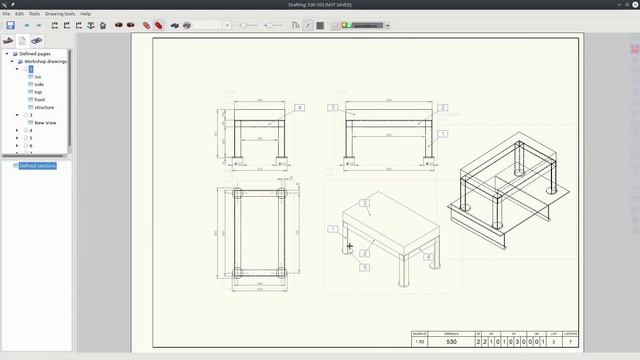Click the first dimension tool icon
This screenshot has height=360, width=640.
point(55,25)
